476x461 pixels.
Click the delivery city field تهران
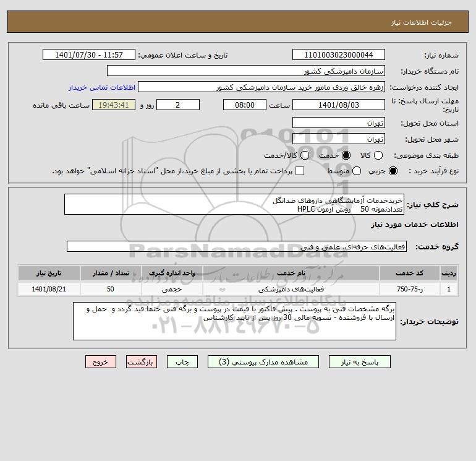[x=339, y=139]
